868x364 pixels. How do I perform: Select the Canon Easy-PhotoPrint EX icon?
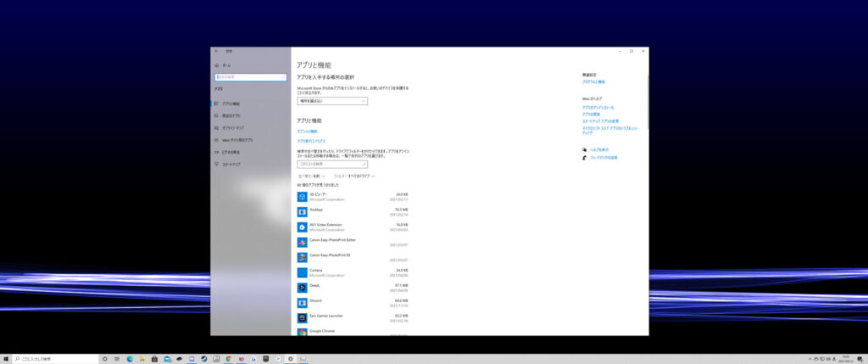coord(303,257)
